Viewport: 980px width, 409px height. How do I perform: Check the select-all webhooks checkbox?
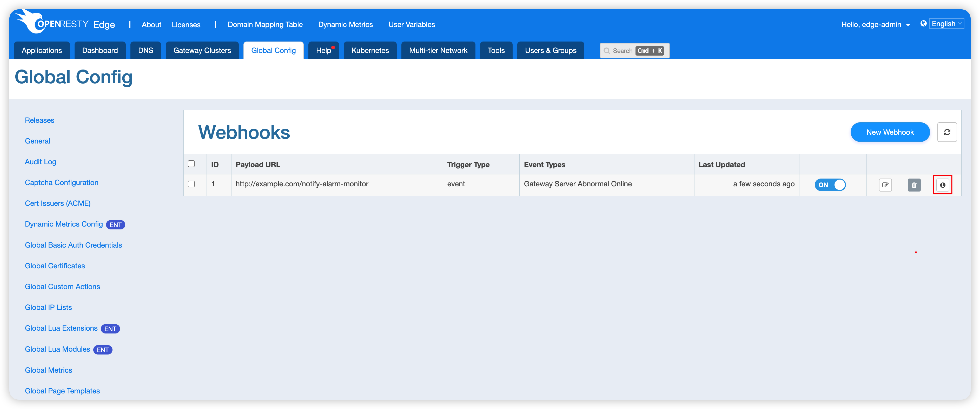click(x=191, y=164)
